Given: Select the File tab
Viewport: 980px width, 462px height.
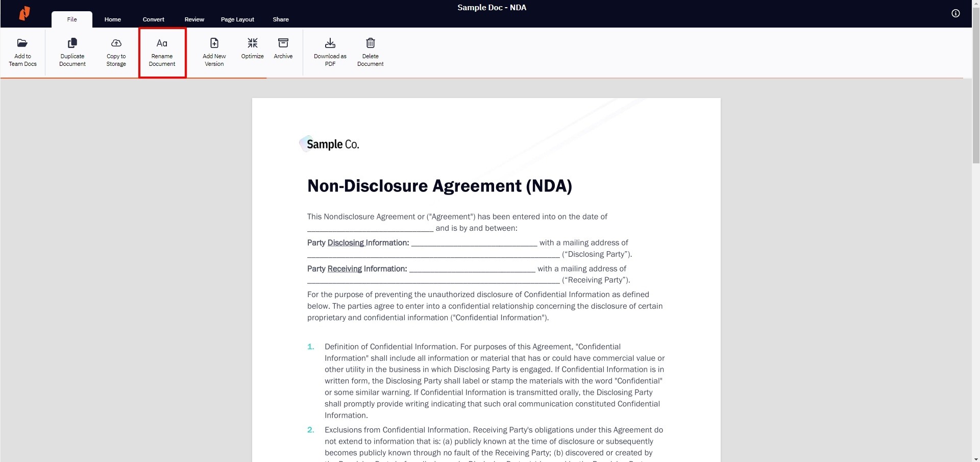Looking at the screenshot, I should 72,19.
